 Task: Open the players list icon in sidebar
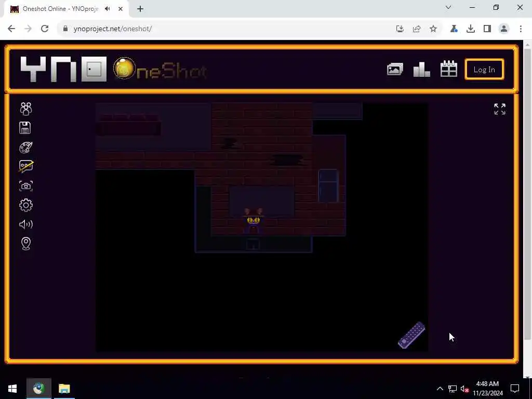point(26,109)
